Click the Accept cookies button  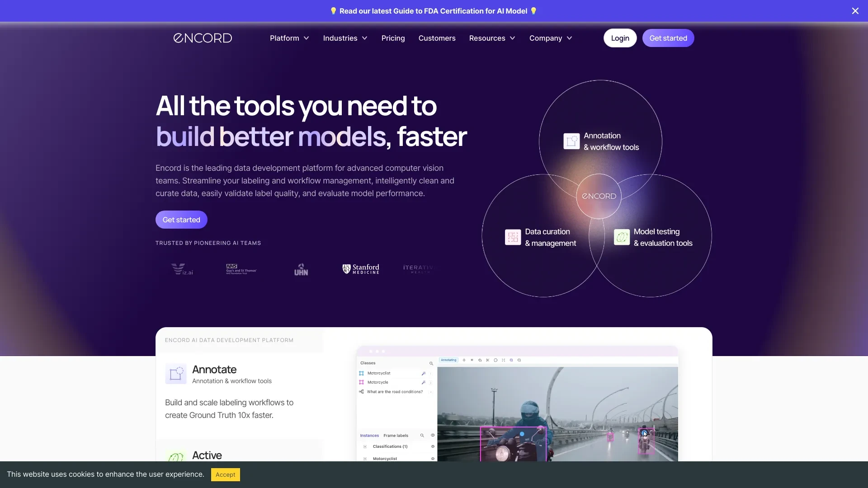click(225, 474)
